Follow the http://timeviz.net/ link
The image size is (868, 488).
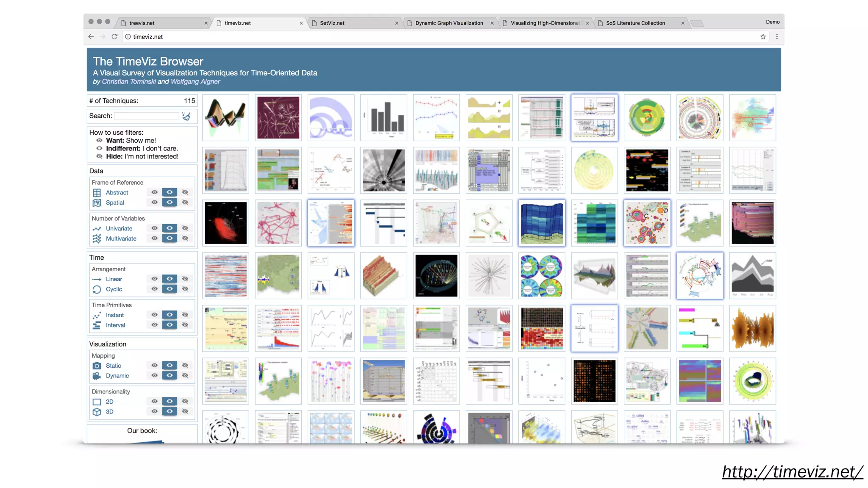click(793, 472)
